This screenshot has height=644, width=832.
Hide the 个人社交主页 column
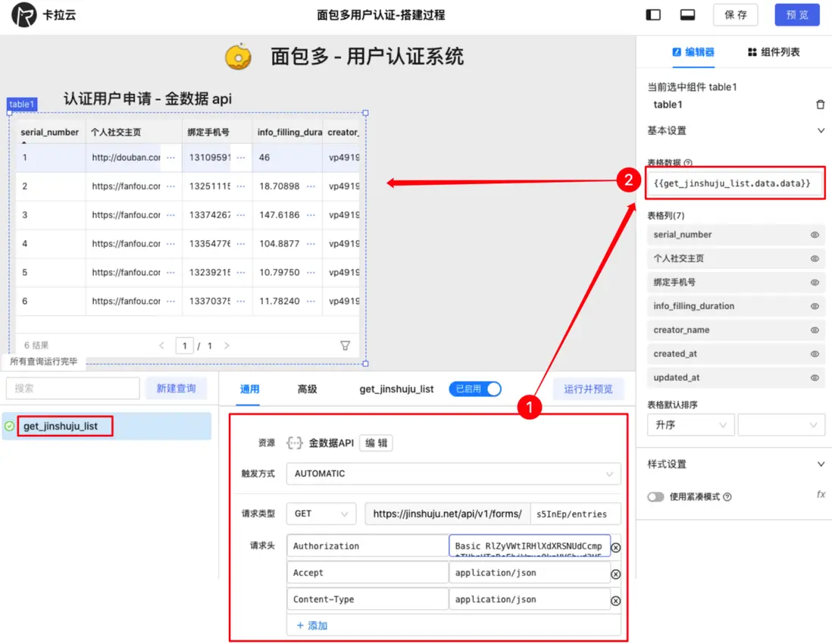tap(815, 258)
